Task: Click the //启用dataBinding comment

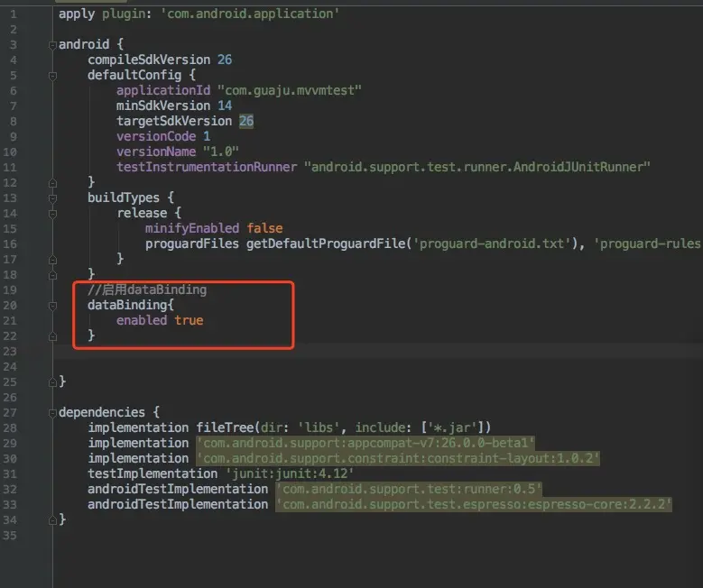Action: pos(147,289)
